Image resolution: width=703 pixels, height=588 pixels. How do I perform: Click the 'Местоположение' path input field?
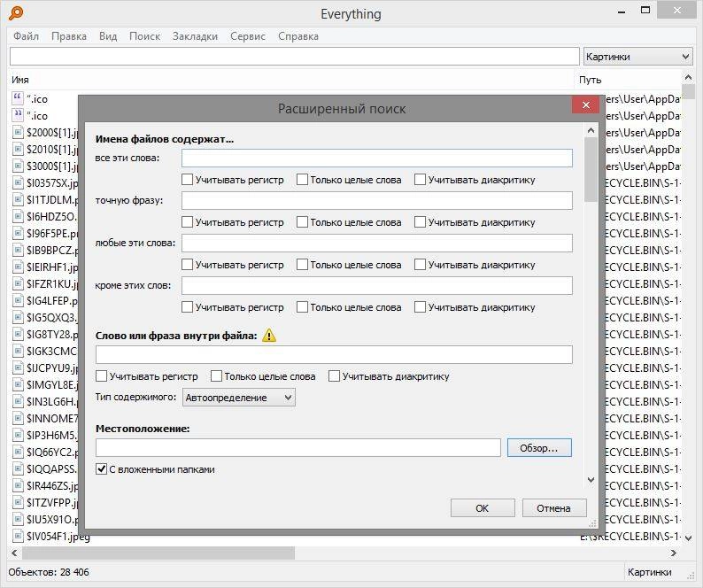pos(298,447)
